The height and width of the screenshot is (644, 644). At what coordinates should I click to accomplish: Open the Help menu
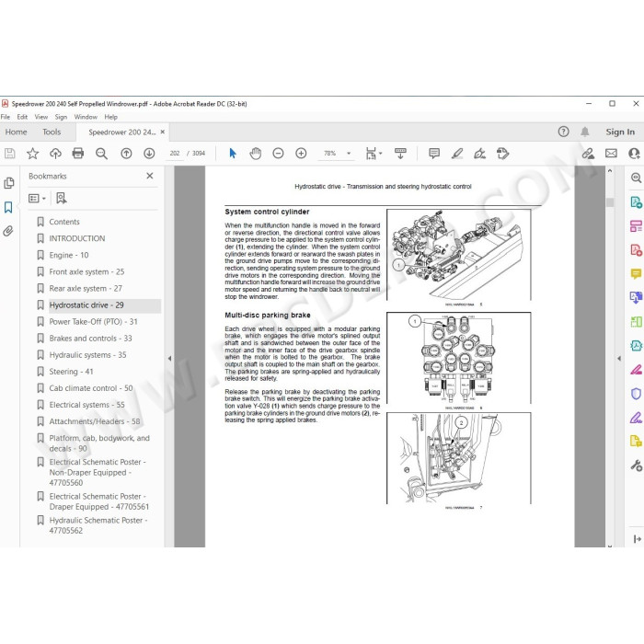coord(111,117)
